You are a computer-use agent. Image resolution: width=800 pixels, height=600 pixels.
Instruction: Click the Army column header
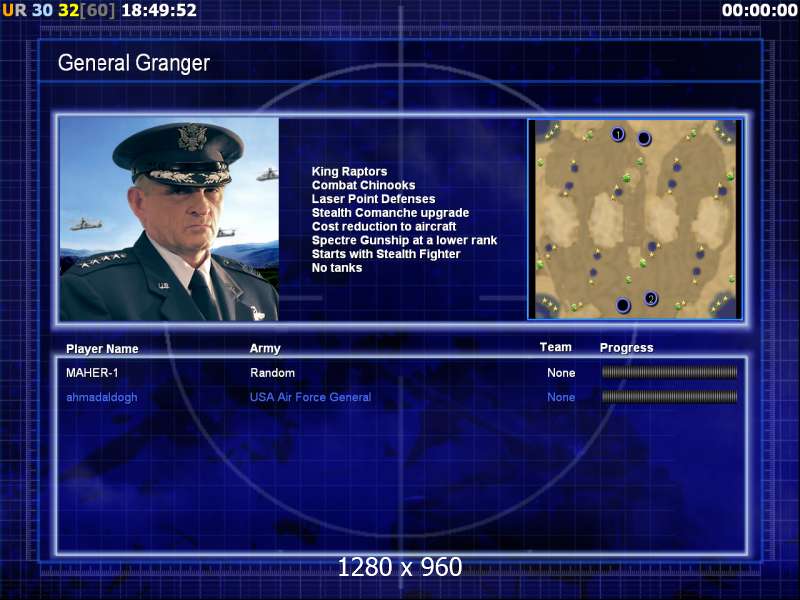[x=265, y=348]
